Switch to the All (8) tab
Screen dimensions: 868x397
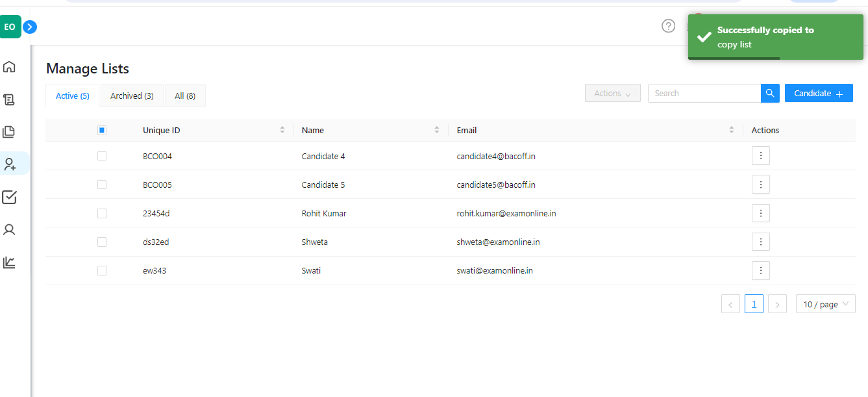pos(185,96)
